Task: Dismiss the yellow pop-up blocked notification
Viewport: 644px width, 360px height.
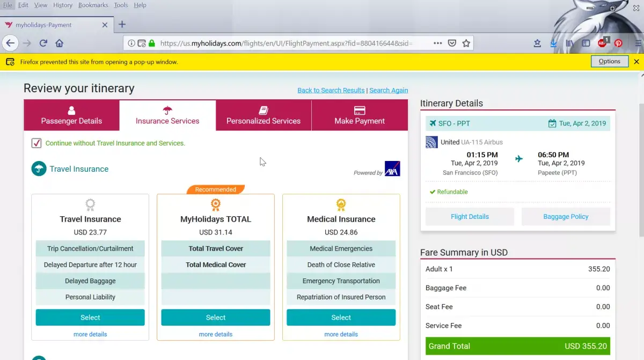Action: tap(636, 62)
